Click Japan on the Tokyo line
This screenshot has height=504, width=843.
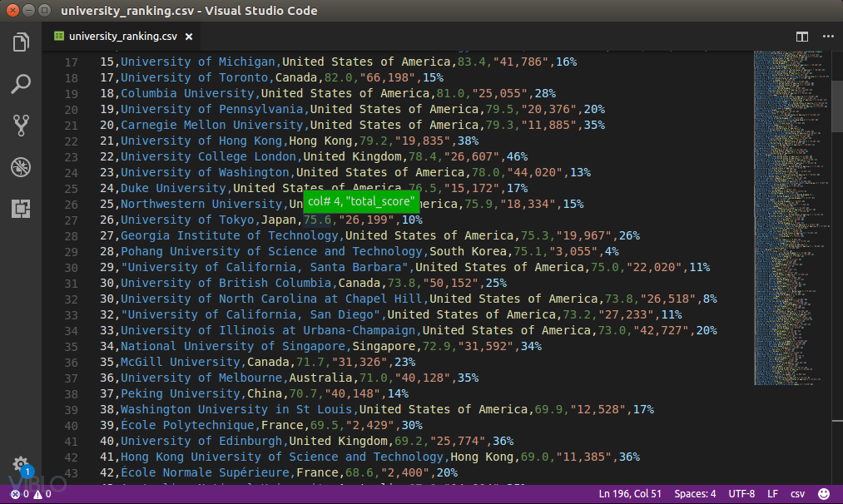tap(279, 220)
